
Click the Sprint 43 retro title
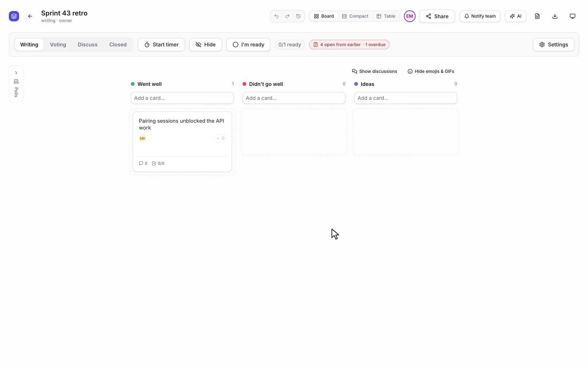[64, 13]
